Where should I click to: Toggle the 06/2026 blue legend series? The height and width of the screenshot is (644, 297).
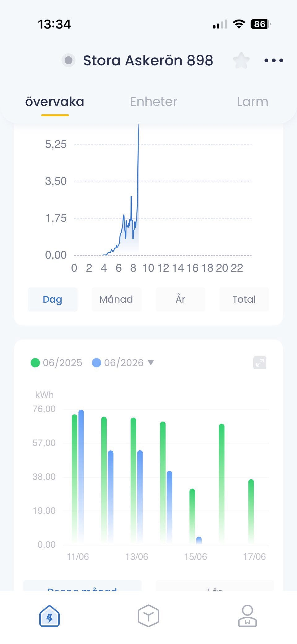pos(118,363)
